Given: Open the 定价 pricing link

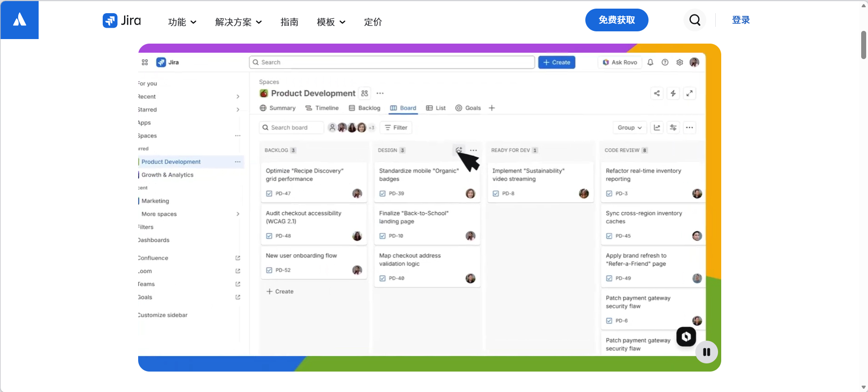Looking at the screenshot, I should click(373, 22).
